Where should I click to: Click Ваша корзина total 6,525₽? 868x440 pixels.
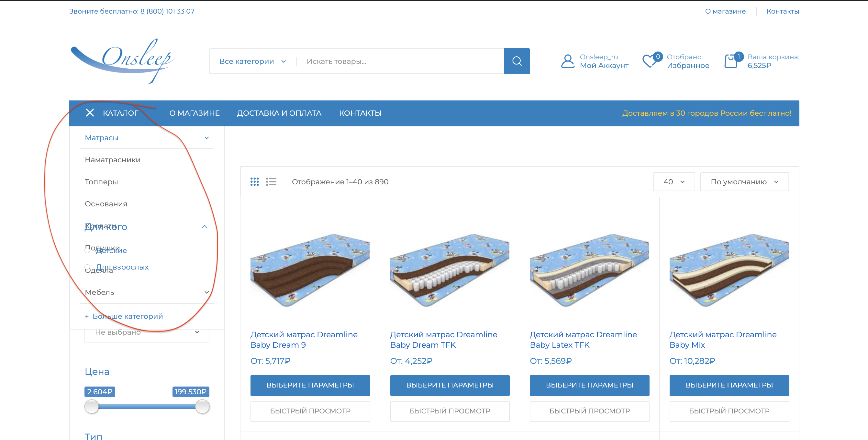point(759,65)
